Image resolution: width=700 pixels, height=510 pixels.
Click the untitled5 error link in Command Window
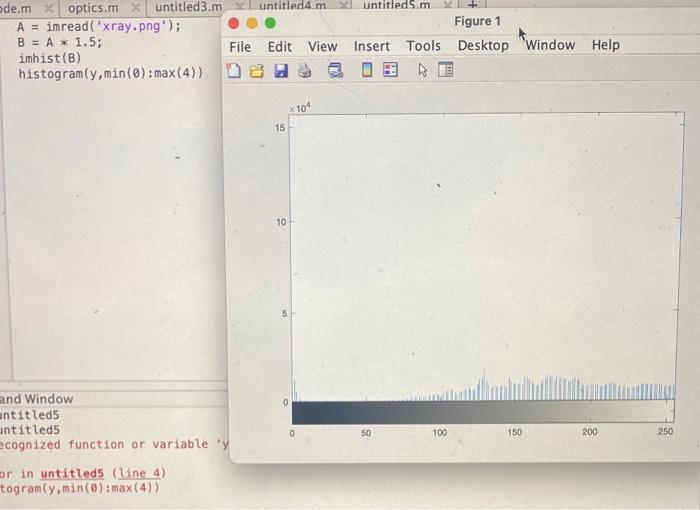pos(72,473)
